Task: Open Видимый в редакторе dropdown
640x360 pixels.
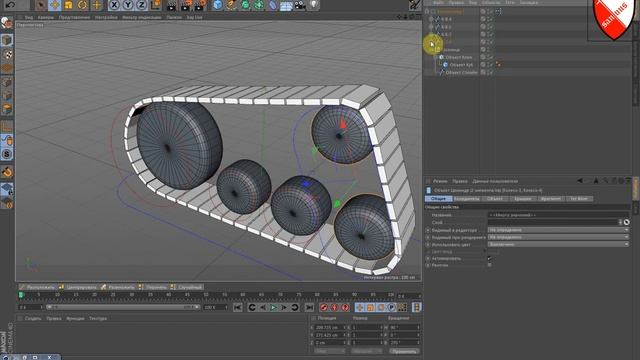Action: pos(558,230)
